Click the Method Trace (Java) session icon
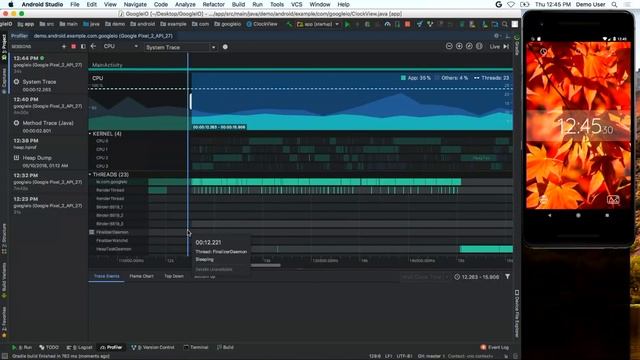 pyautogui.click(x=16, y=123)
